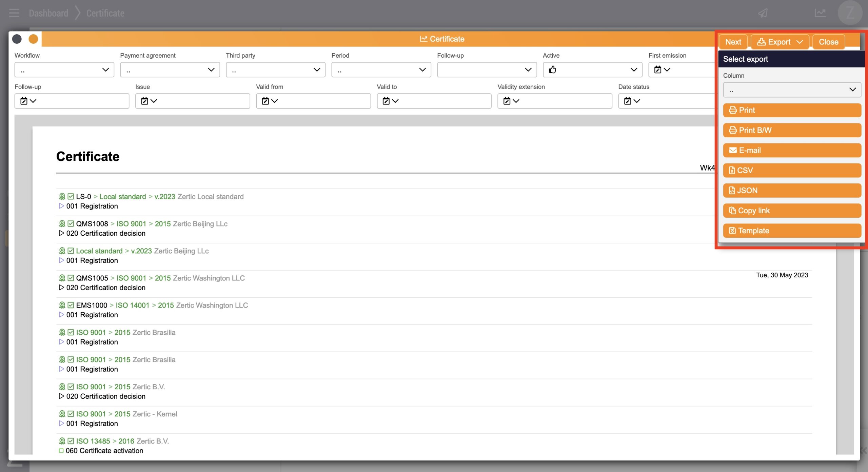Click the orange circle in the title bar
868x472 pixels.
click(33, 39)
